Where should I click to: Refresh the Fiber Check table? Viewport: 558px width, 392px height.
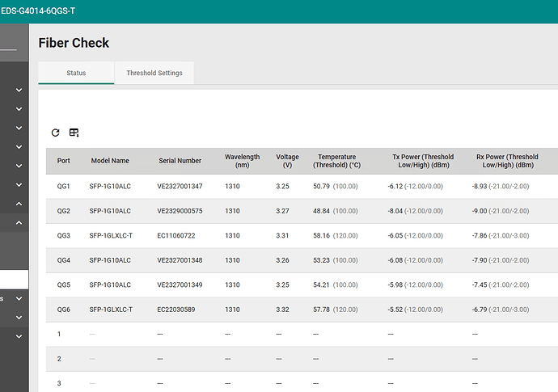55,133
